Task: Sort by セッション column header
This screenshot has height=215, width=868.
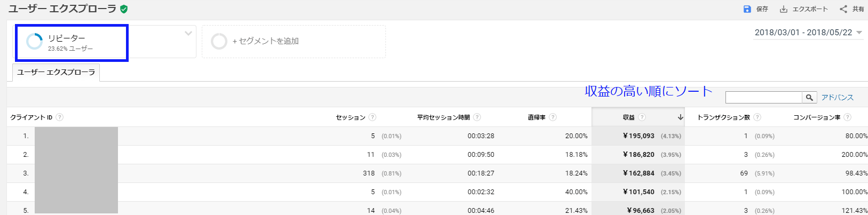Action: point(350,117)
